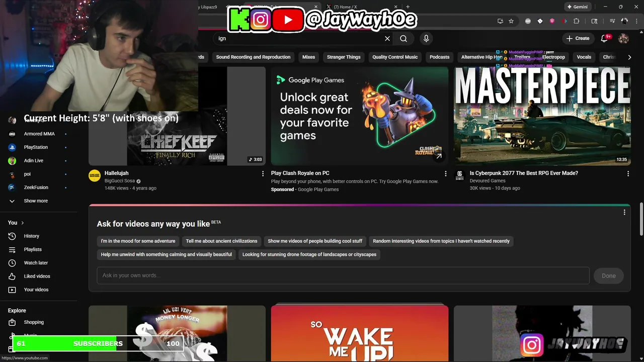Open the media controls toolbar icon

click(x=612, y=21)
